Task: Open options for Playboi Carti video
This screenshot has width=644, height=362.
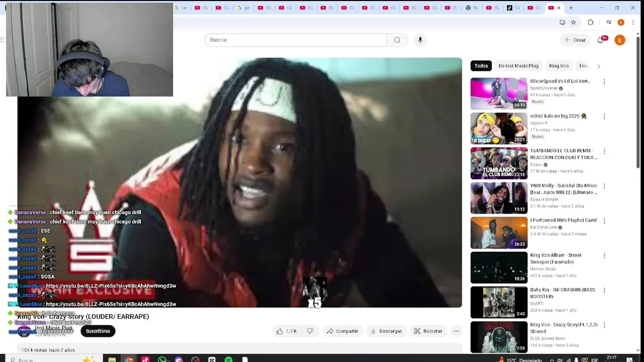Action: (x=604, y=221)
